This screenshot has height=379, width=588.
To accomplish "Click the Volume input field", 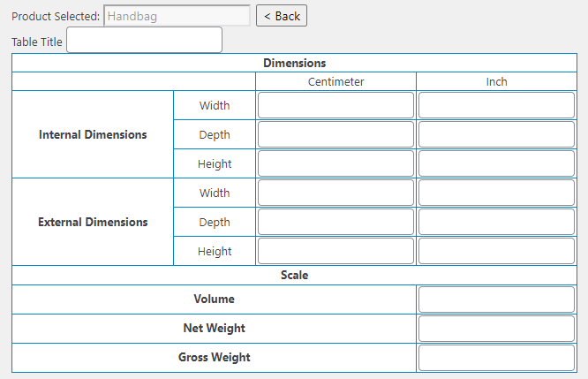I will [x=496, y=299].
